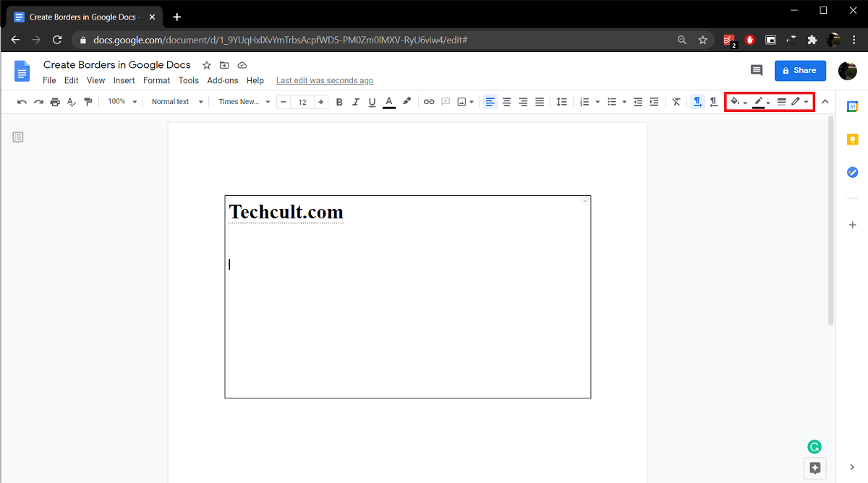Select the Paint format roller tool

pyautogui.click(x=88, y=102)
